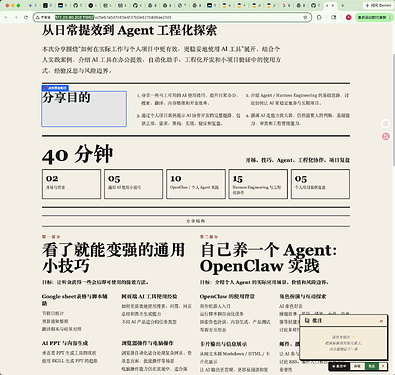The image size is (395, 375).
Task: Reload the current page
Action: pos(26,17)
